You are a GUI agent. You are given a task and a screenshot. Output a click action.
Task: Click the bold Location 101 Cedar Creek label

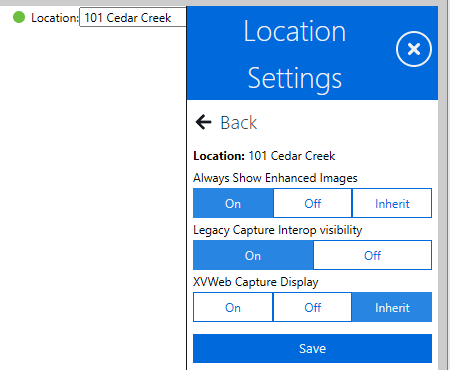coord(264,156)
